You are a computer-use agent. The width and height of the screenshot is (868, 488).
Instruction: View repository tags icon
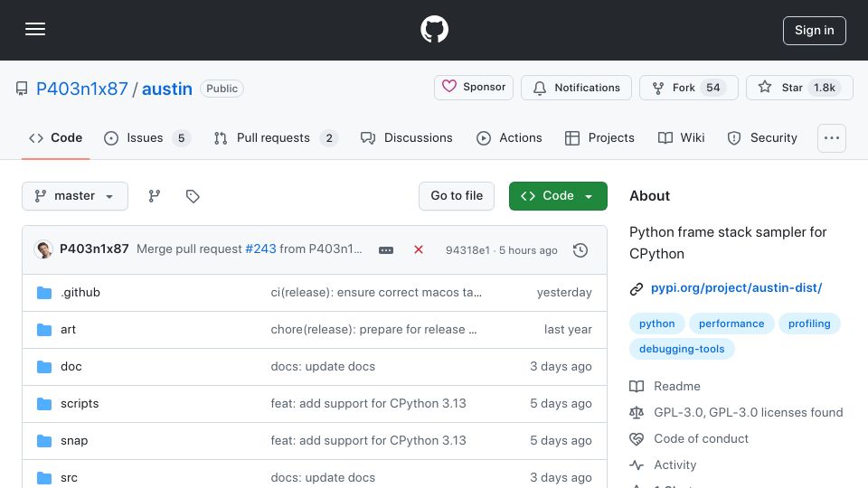192,196
